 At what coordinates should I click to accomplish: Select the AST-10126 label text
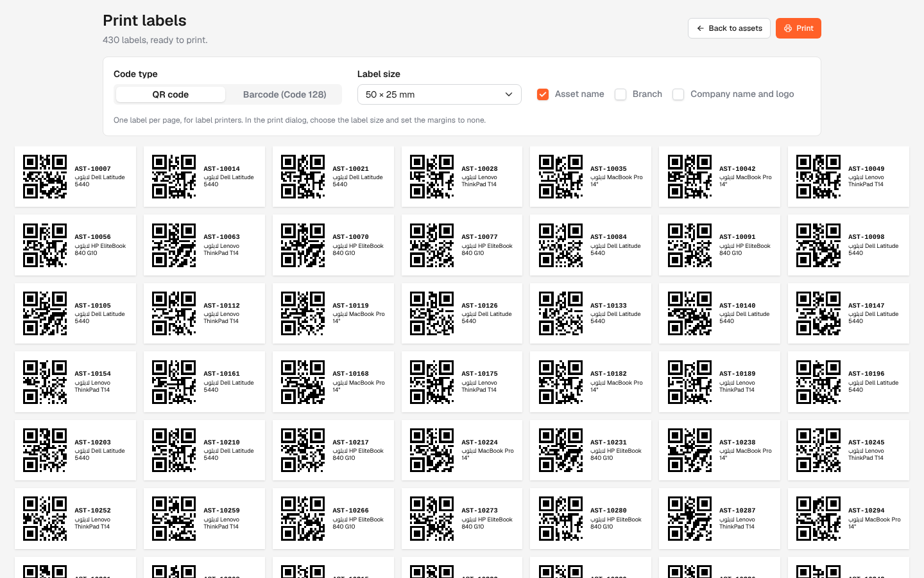pyautogui.click(x=479, y=306)
